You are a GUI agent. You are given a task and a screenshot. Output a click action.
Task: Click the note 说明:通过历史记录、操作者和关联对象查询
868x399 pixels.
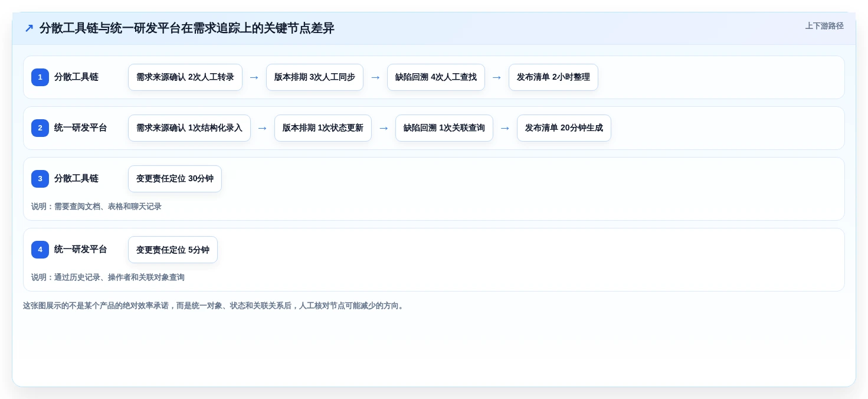(108, 277)
